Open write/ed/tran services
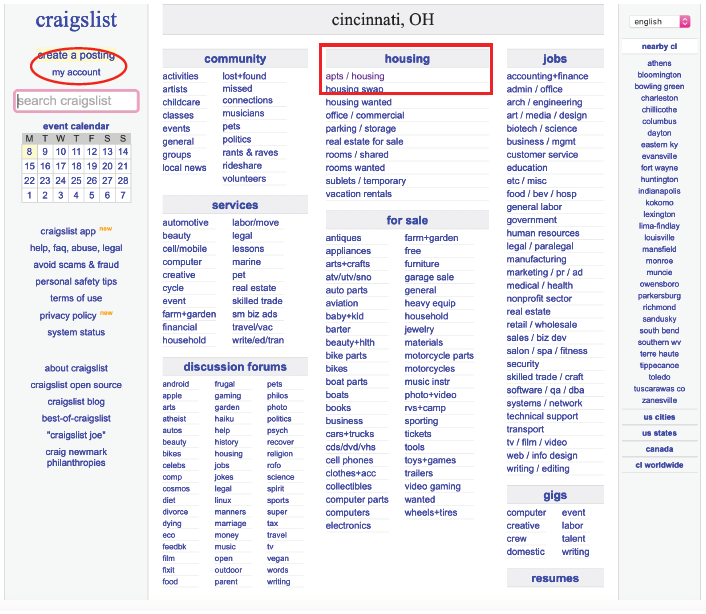This screenshot has height=614, width=706. point(258,340)
